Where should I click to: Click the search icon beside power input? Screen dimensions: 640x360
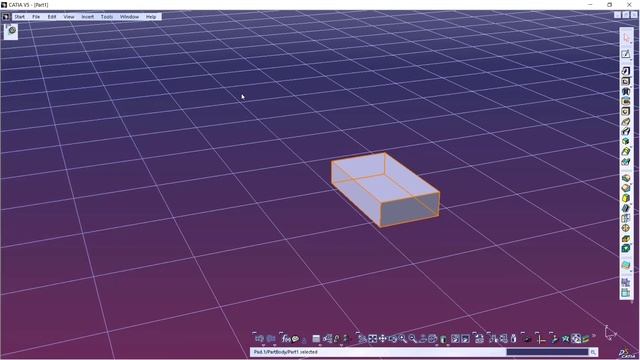(x=593, y=352)
